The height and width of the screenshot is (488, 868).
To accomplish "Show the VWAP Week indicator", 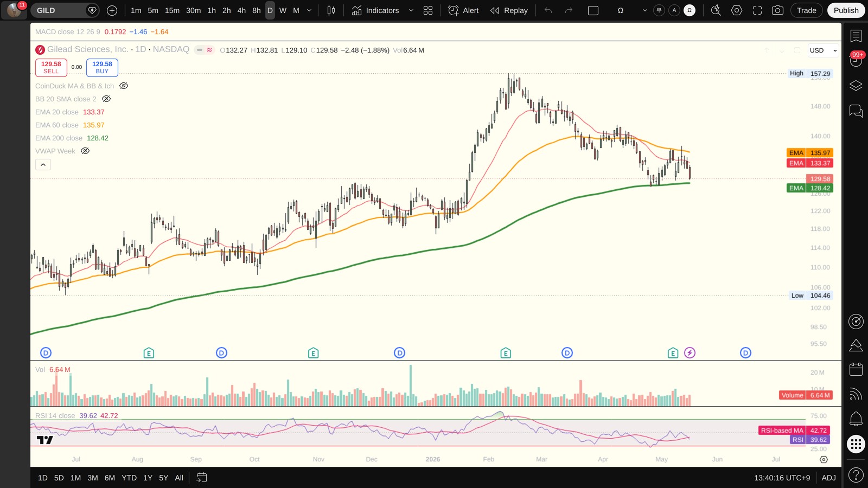I will [x=85, y=151].
